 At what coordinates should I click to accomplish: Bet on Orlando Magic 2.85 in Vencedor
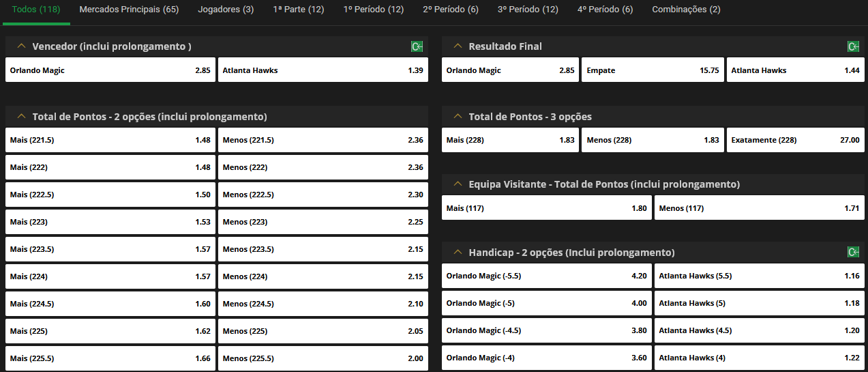[x=110, y=70]
